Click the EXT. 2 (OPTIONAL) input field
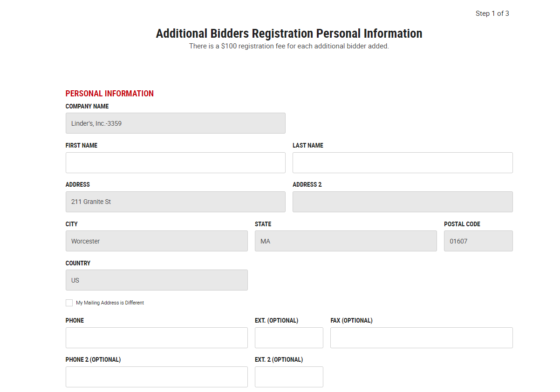Screen dimensions: 560x392 tap(289, 377)
